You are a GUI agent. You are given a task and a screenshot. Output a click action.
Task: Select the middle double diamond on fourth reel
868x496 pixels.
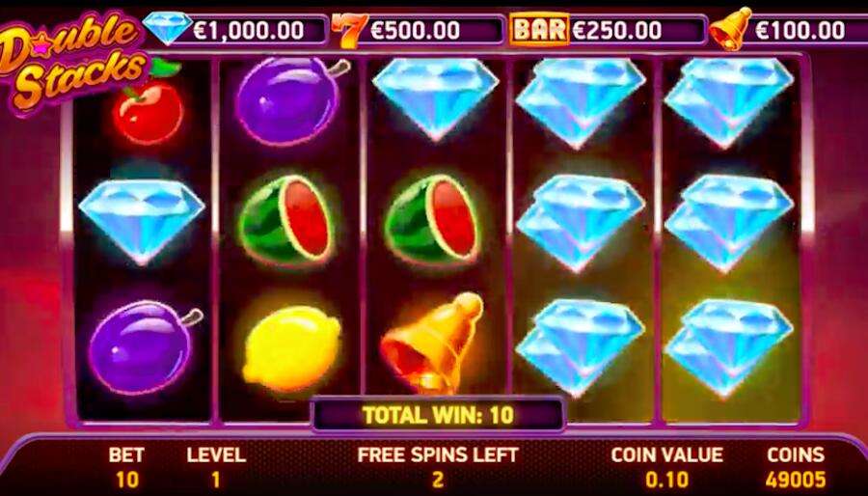point(581,223)
